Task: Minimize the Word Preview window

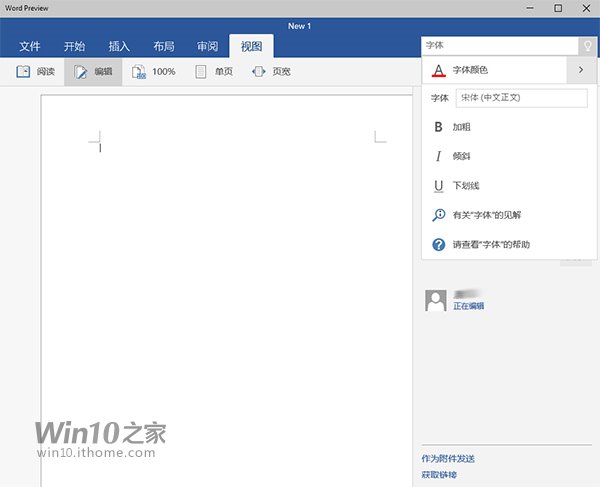Action: click(530, 8)
